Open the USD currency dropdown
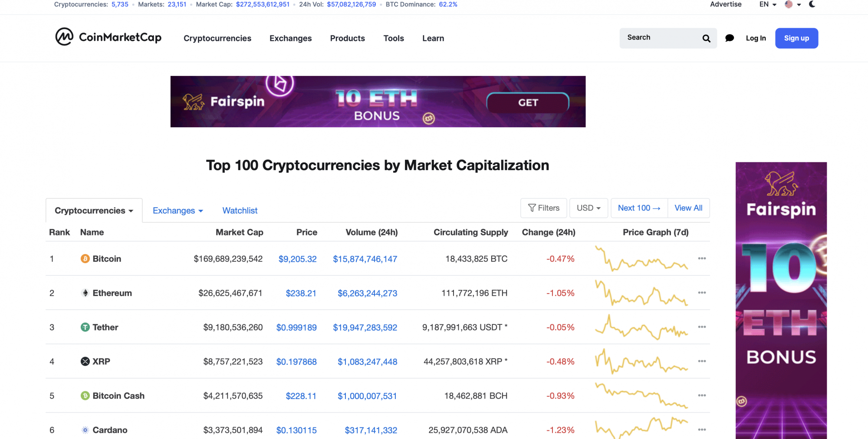 pyautogui.click(x=589, y=208)
